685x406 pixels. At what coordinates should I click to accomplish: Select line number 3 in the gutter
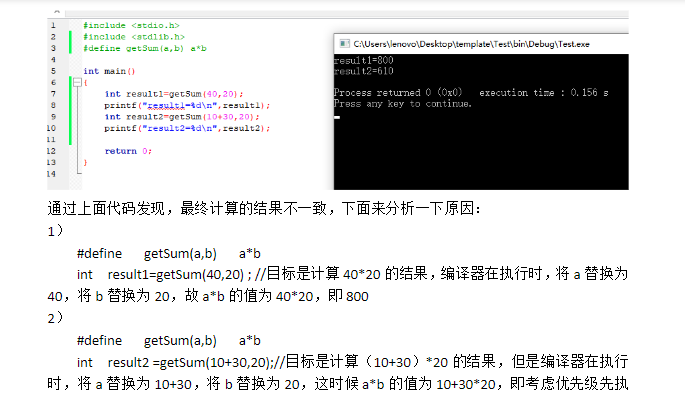click(x=52, y=47)
